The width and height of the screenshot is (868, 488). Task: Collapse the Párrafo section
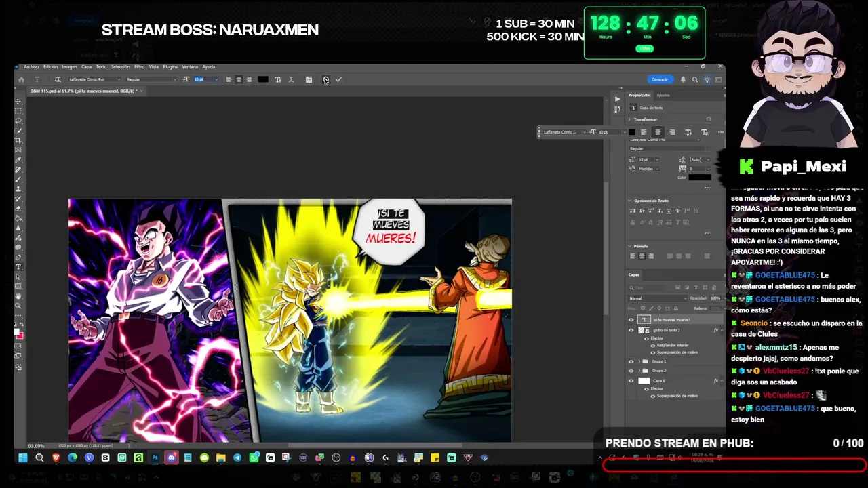click(629, 246)
